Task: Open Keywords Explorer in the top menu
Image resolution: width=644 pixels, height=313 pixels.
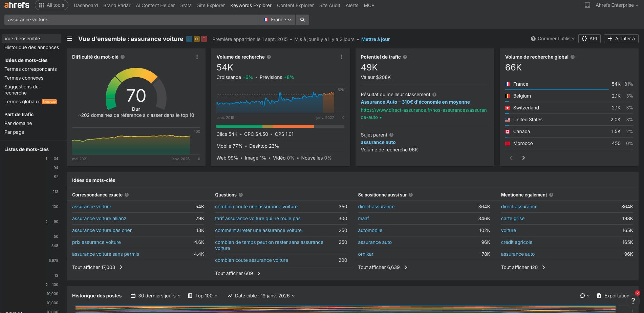Action: [x=251, y=5]
